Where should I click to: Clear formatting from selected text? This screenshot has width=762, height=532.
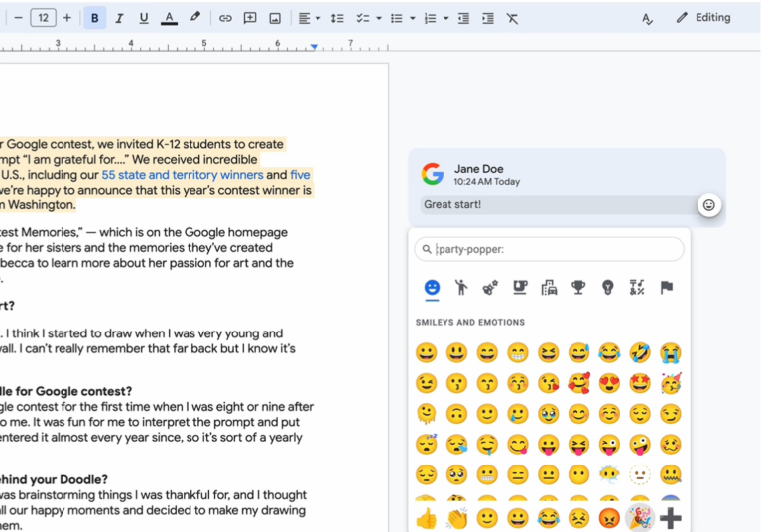pos(512,18)
